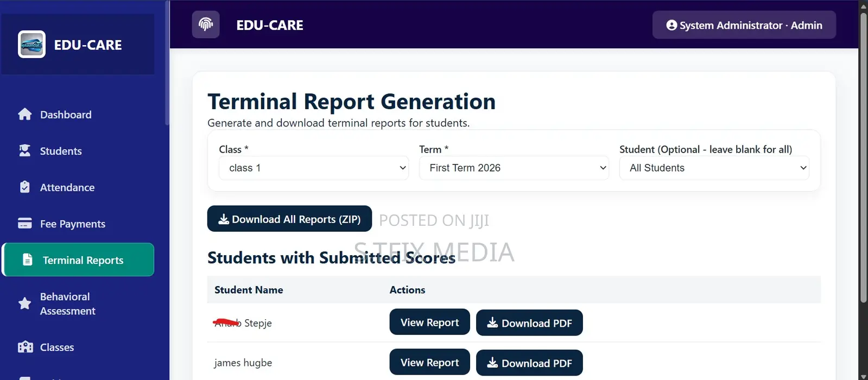Viewport: 868px width, 380px height.
Task: Click the fingerprint icon in header
Action: [206, 24]
